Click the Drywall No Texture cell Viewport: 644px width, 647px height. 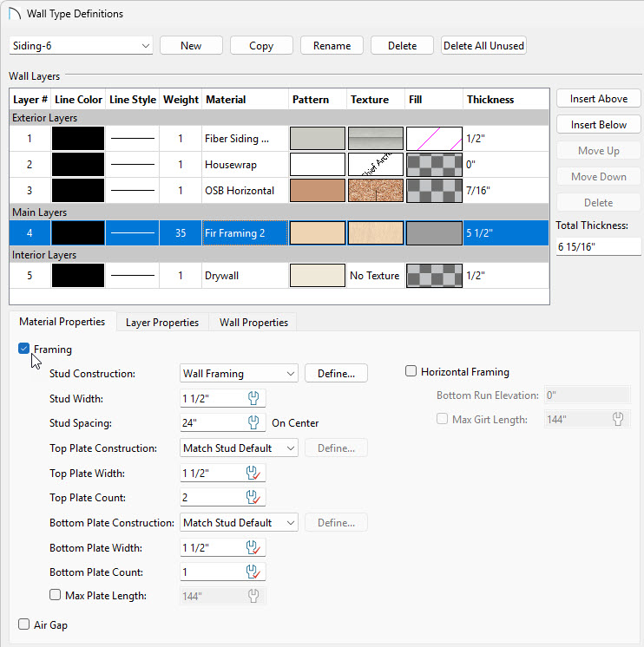tap(375, 275)
